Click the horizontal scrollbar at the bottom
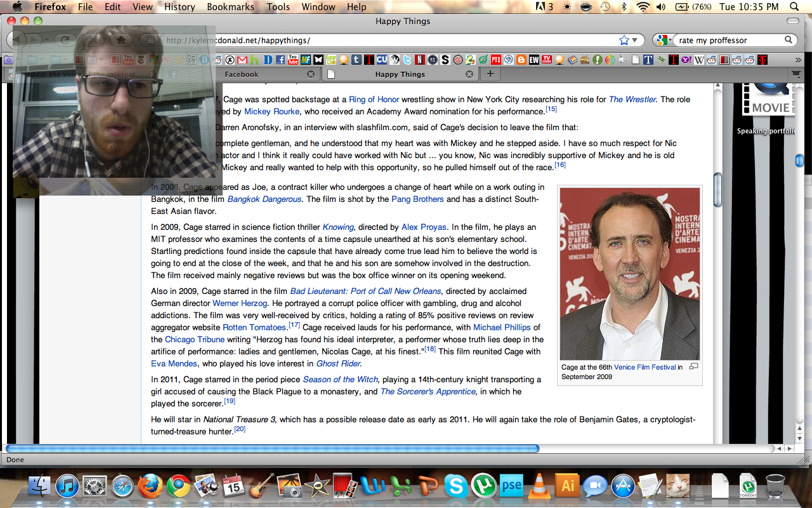 (273, 448)
